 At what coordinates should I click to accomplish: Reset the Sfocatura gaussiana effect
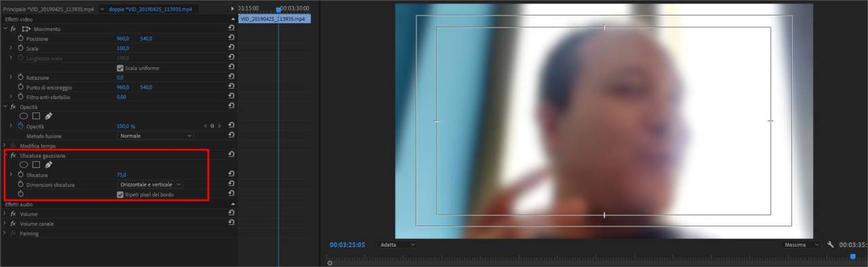231,155
